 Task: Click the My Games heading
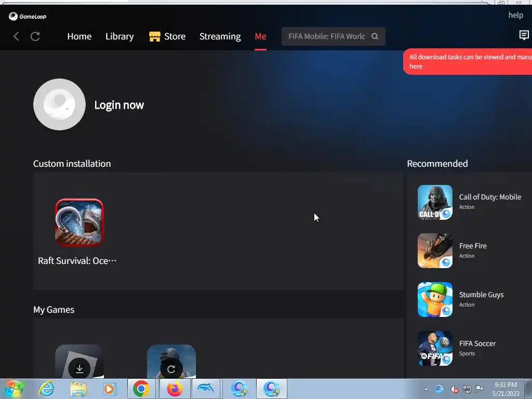click(x=54, y=310)
